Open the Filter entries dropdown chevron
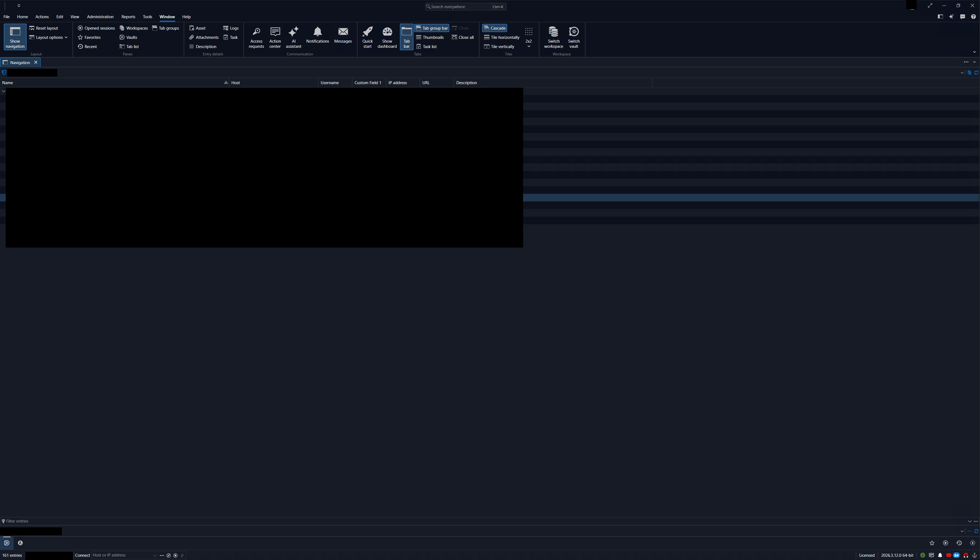Screen dimensions: 980x560 [x=969, y=521]
